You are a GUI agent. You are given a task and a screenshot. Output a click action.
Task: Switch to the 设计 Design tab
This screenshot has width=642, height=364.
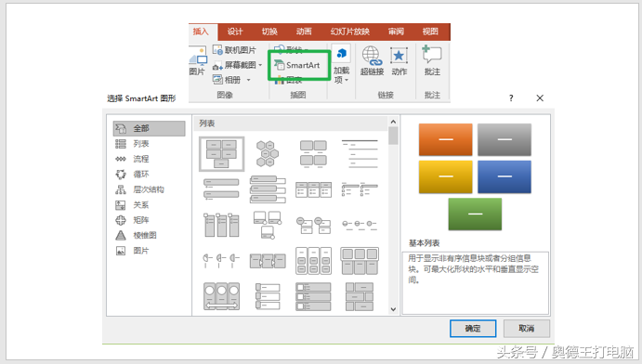[235, 32]
